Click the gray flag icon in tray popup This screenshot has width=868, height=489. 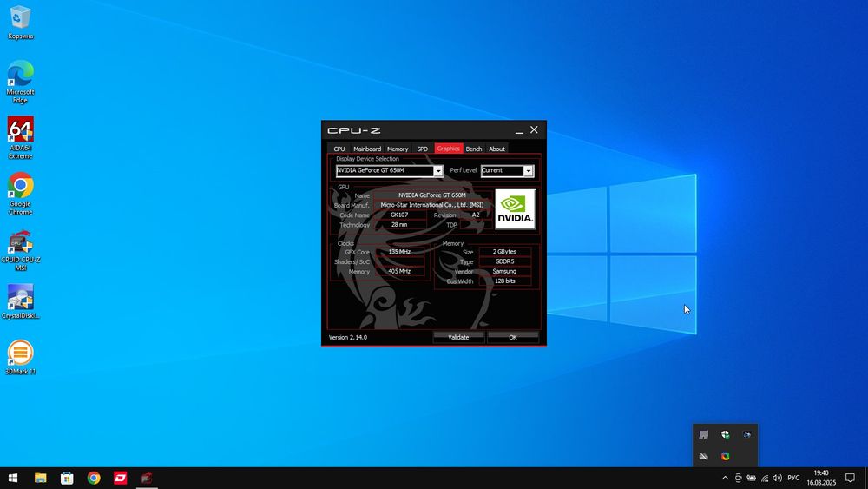coord(704,435)
